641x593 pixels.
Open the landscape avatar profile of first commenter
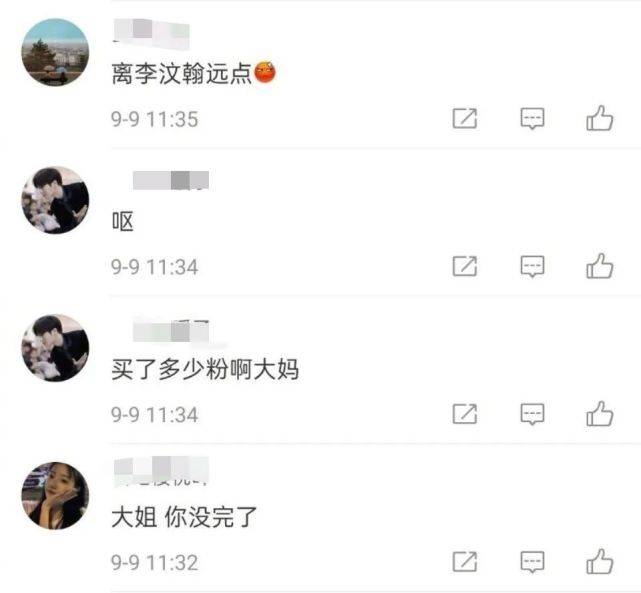coord(55,52)
